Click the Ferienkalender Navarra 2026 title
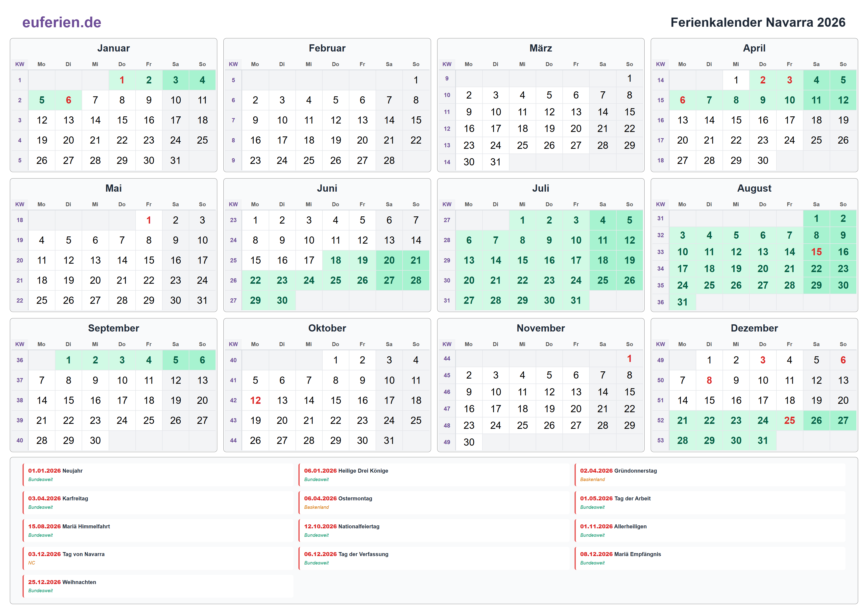Viewport: 868px width, 614px height. coord(758,22)
